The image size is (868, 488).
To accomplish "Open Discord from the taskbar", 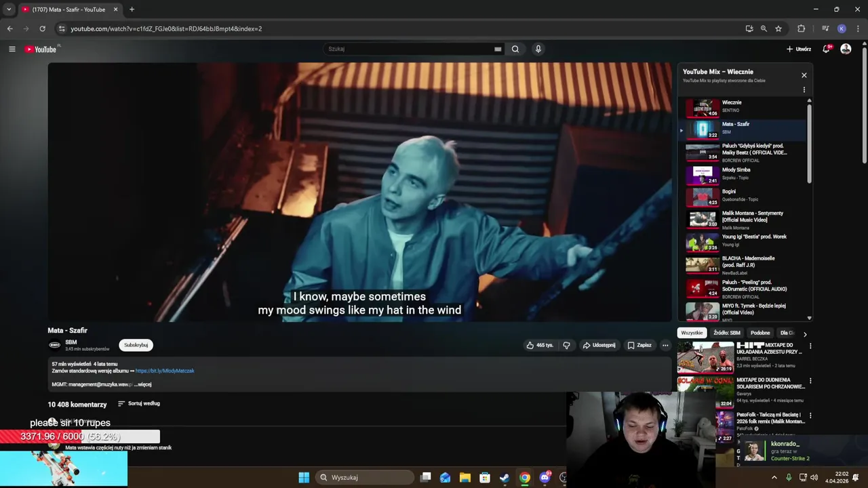I will pyautogui.click(x=545, y=477).
